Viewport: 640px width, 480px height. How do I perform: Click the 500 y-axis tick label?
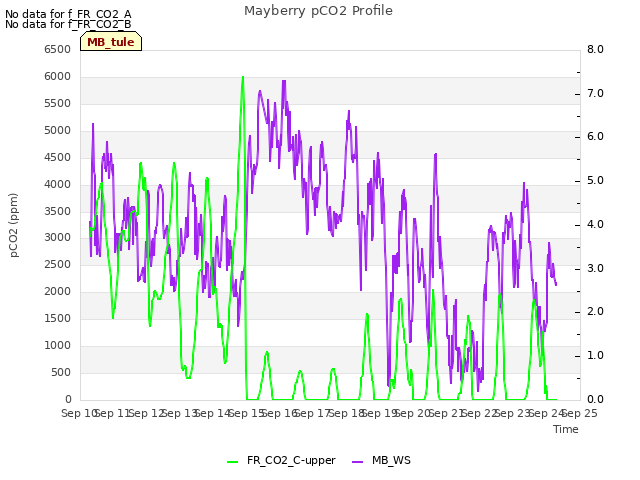pyautogui.click(x=61, y=372)
